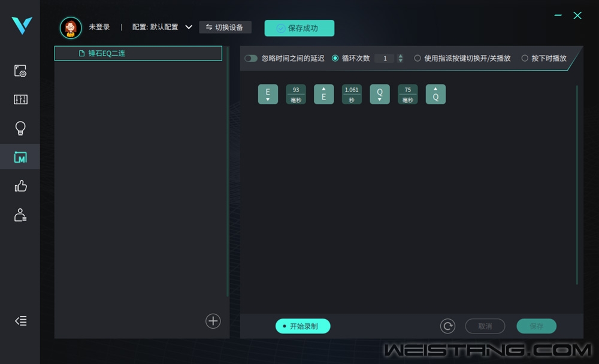The image size is (599, 364).
Task: Open the user account sidebar icon
Action: tap(20, 215)
